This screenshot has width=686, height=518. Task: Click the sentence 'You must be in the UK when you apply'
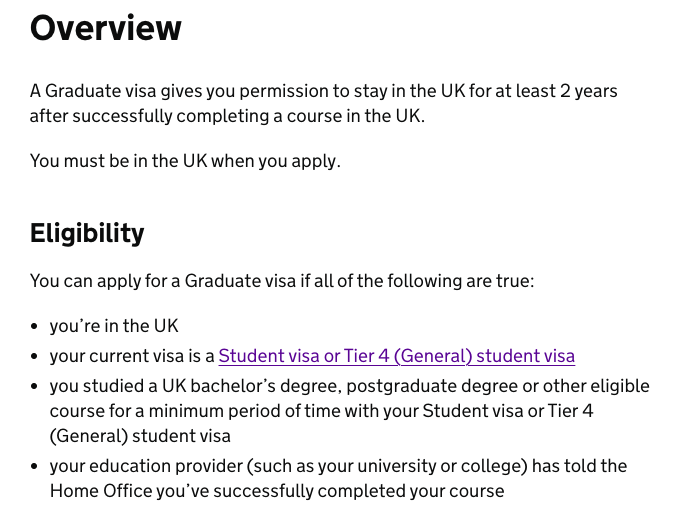pos(185,161)
